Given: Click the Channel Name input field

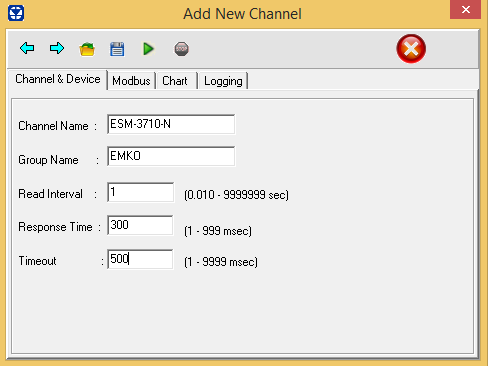Looking at the screenshot, I should click(x=171, y=124).
